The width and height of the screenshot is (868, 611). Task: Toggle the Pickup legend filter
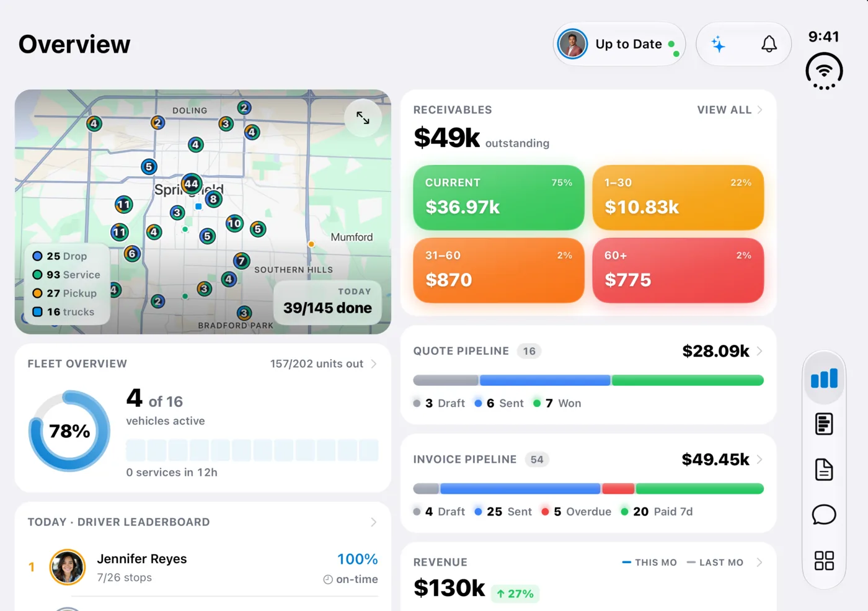click(64, 293)
